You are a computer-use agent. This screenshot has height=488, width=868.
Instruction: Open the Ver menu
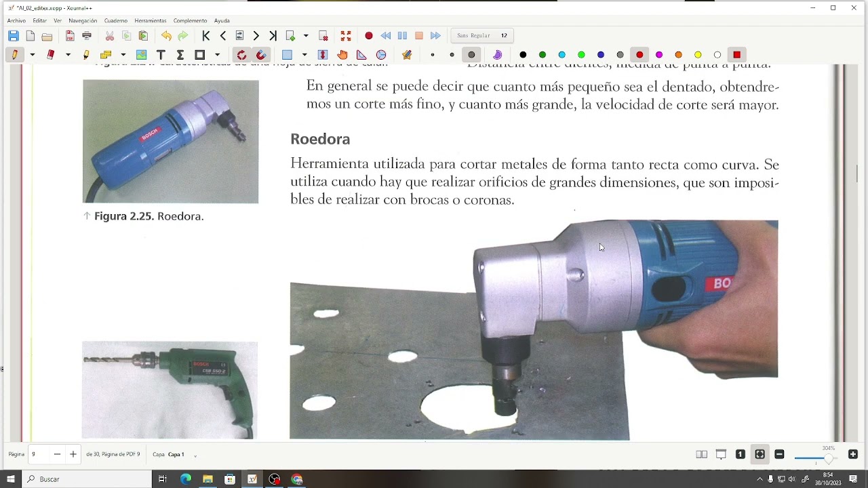tap(58, 21)
